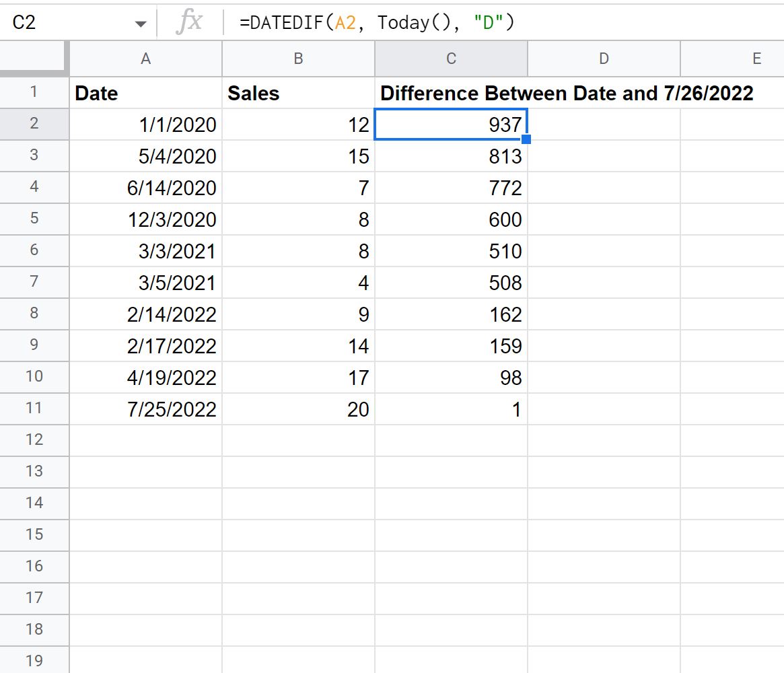
Task: Click the Name box showing C2
Action: tap(67, 23)
